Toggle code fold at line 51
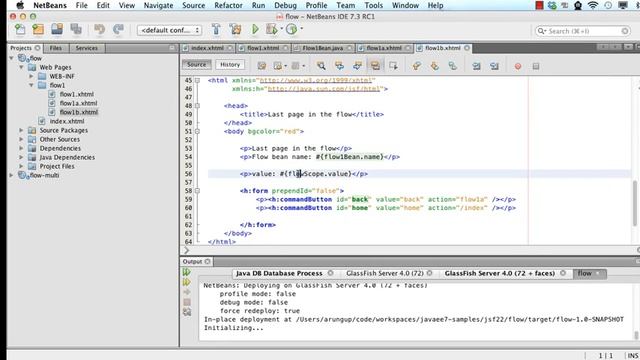Viewport: 640px width, 360px height. point(198,131)
